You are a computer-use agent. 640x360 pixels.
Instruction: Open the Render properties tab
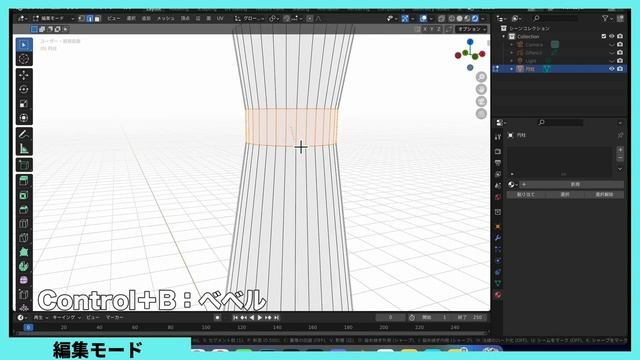(x=498, y=151)
